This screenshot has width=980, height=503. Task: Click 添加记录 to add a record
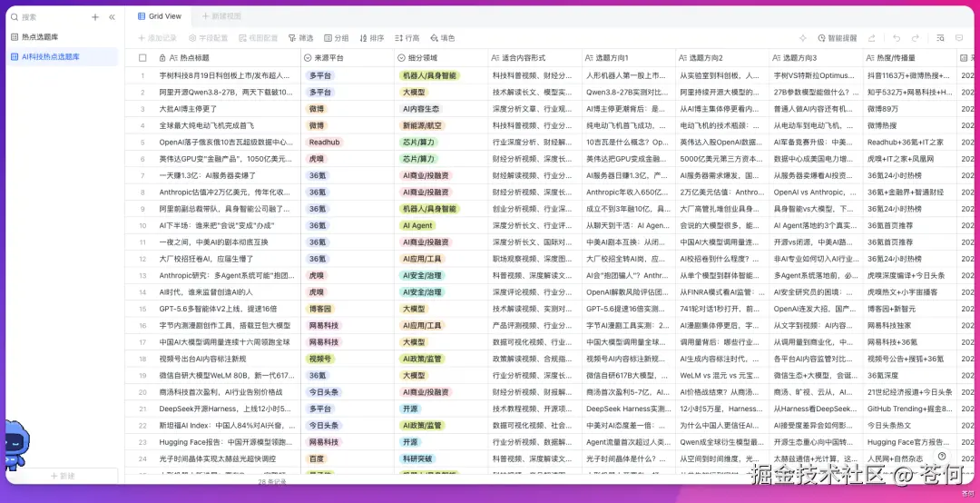(158, 38)
